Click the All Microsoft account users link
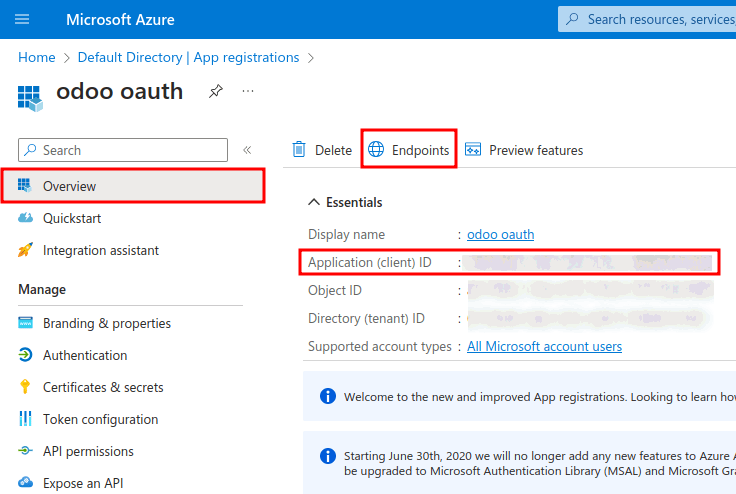The width and height of the screenshot is (736, 494). click(544, 346)
